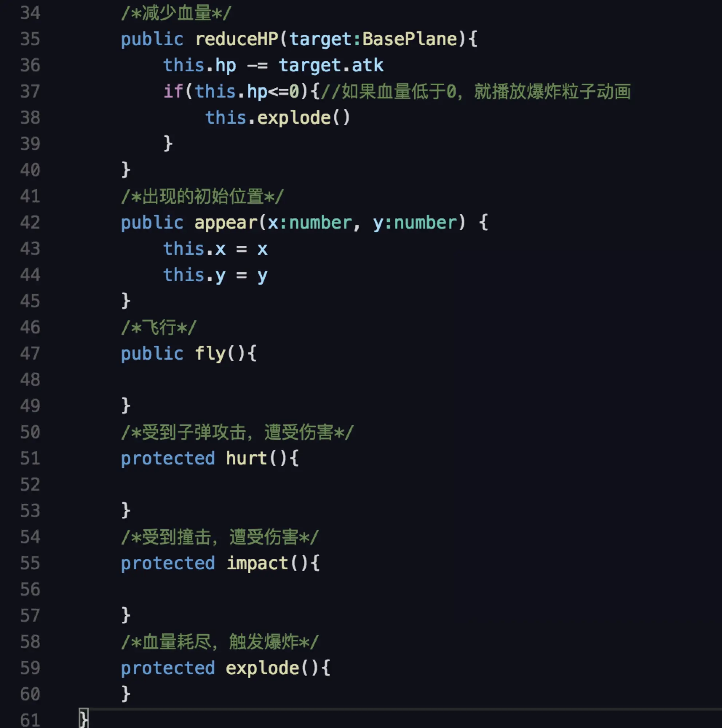Click the final closing brace on line 61
Viewport: 722px width, 728px height.
(84, 719)
